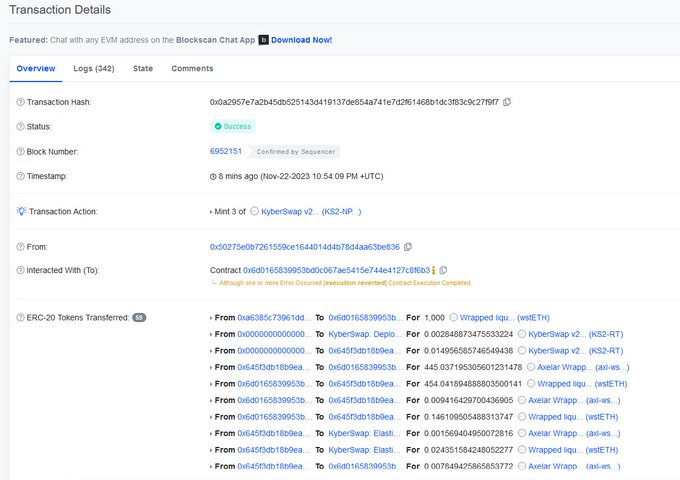Expand arrow of the 454.041894888803500141 transfer row
The width and height of the screenshot is (680, 480).
211,384
